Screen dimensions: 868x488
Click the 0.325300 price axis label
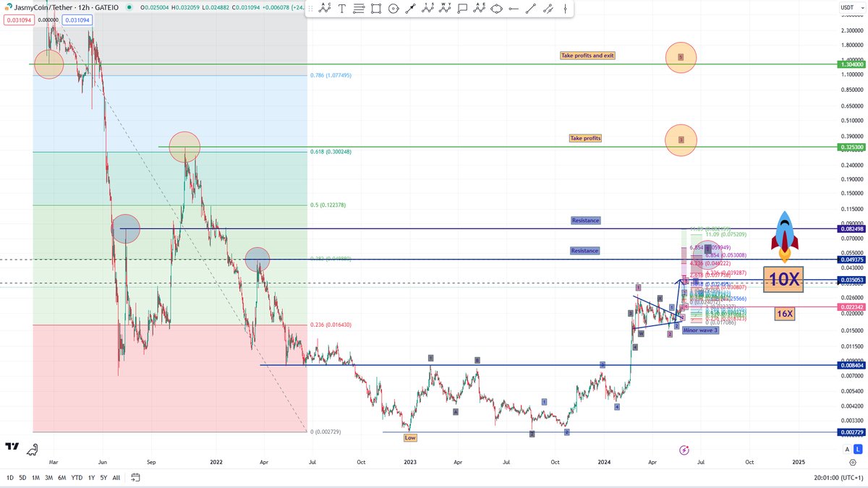coord(851,147)
